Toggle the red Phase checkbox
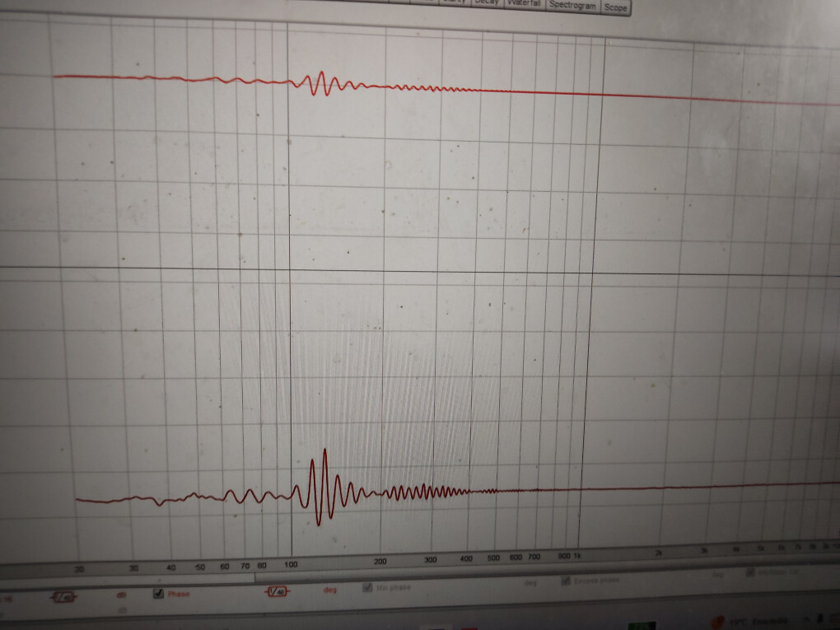Screen dimensions: 840x630 158,593
